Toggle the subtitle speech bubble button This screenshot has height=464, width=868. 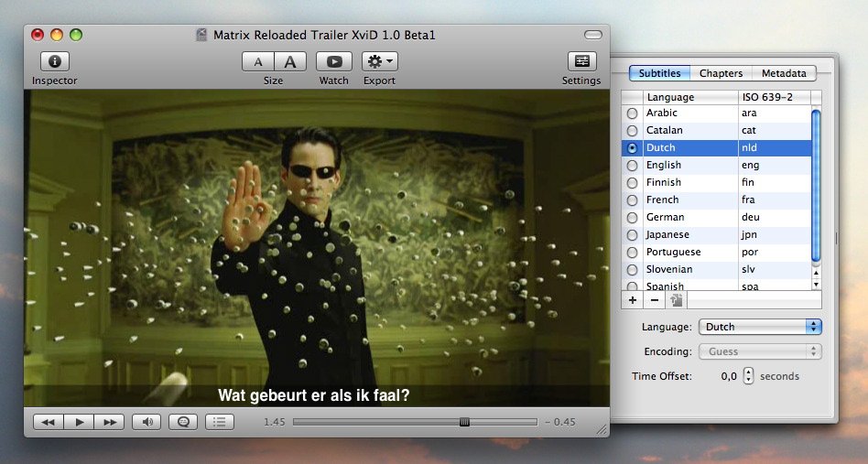tap(183, 422)
